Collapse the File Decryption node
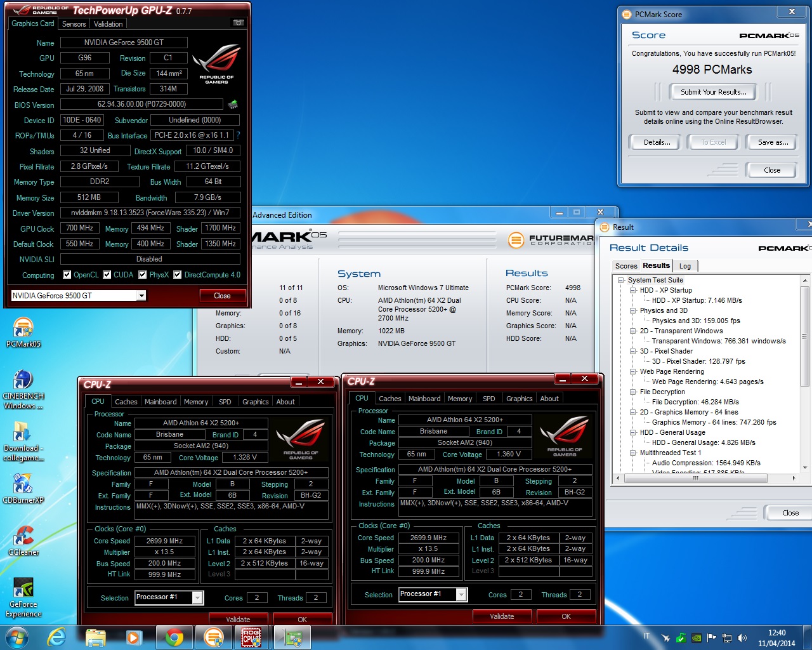Image resolution: width=812 pixels, height=650 pixels. click(632, 392)
